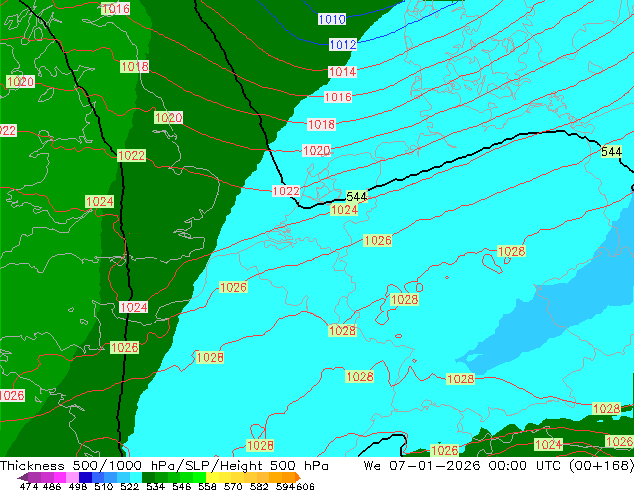Click the 534 legend value
Screen dimensions: 634x490
(x=155, y=486)
